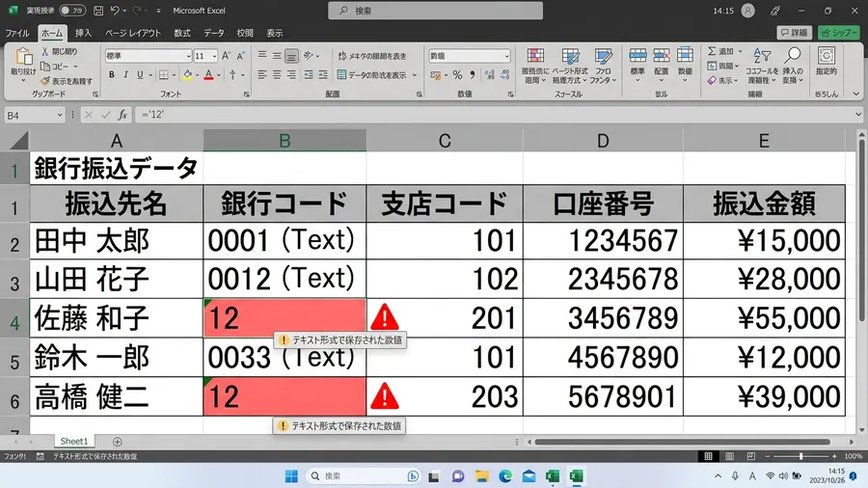Click the Comma Style icon
This screenshot has width=868, height=488.
pyautogui.click(x=473, y=74)
